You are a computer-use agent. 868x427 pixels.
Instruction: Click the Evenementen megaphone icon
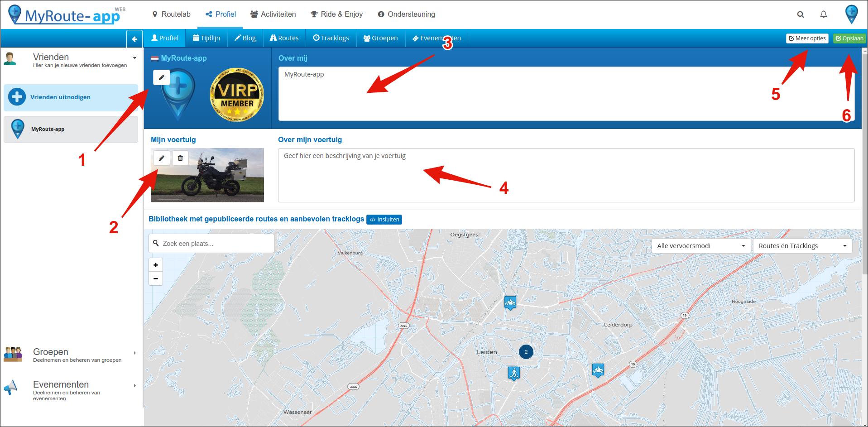[x=10, y=387]
